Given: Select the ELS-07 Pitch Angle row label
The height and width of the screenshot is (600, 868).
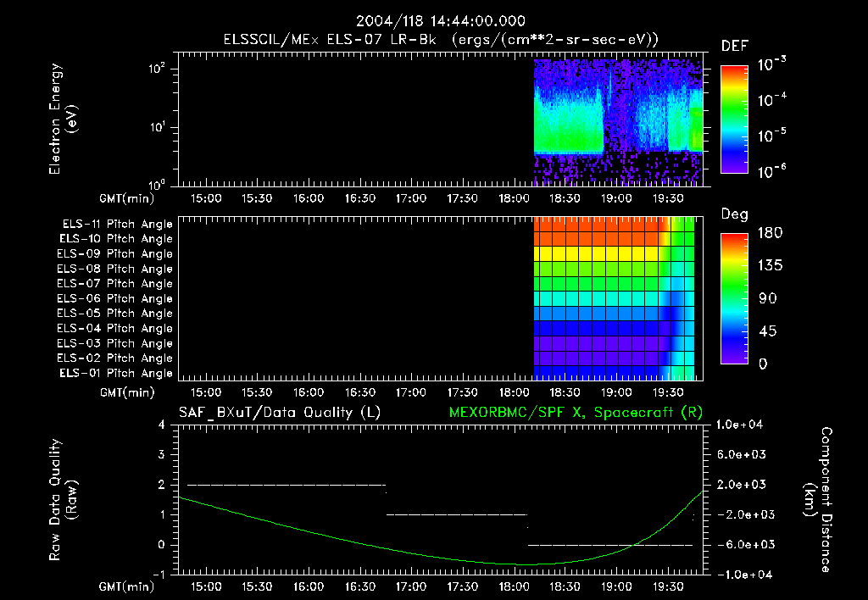Looking at the screenshot, I should pyautogui.click(x=115, y=284).
